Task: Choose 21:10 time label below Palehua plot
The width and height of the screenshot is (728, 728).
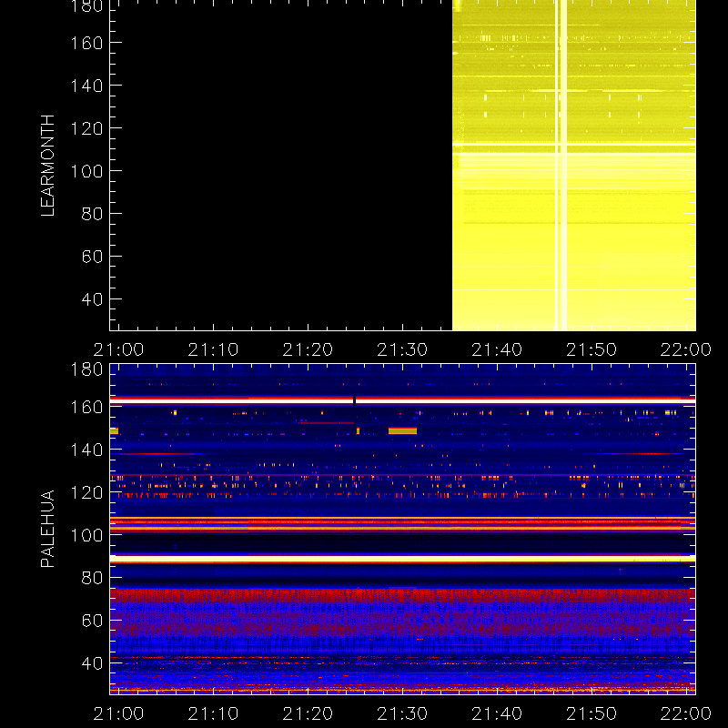Action: [x=213, y=713]
